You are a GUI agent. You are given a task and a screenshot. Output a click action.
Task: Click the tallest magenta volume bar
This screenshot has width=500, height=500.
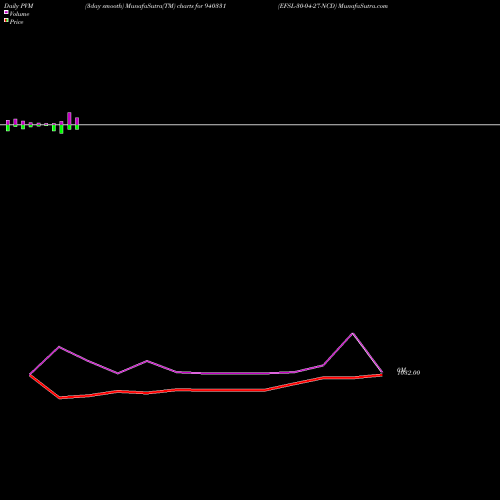pyautogui.click(x=69, y=119)
